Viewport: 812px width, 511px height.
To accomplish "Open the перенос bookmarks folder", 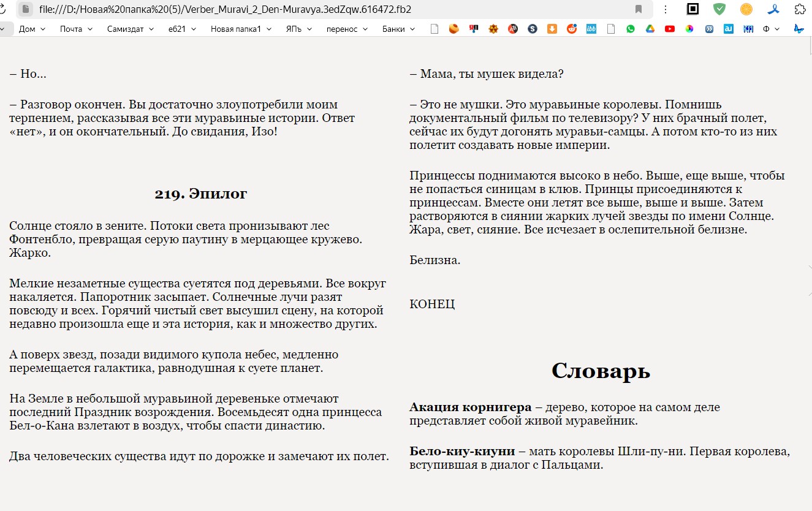I will (x=347, y=29).
